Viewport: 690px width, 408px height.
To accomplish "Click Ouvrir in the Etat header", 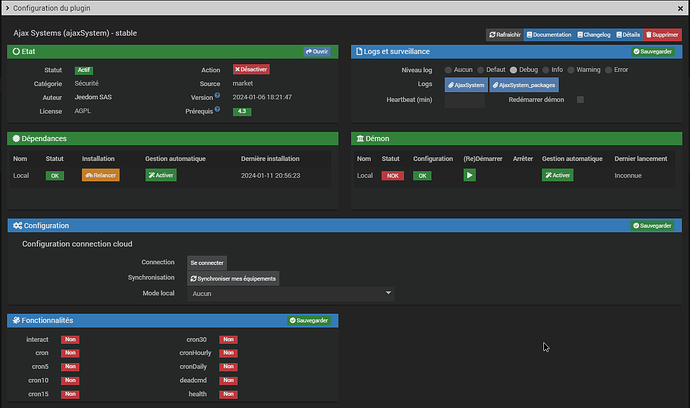I will (317, 51).
